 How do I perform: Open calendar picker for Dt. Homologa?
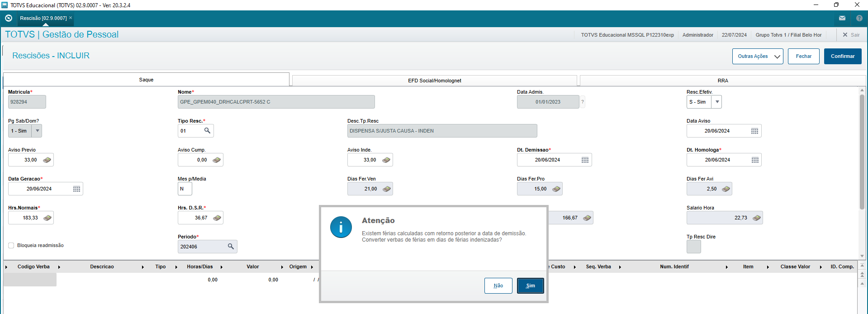click(x=755, y=160)
